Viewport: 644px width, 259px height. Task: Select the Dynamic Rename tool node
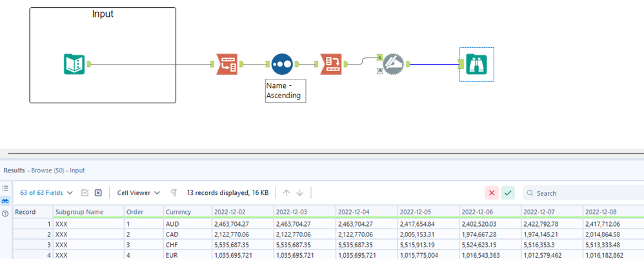pyautogui.click(x=394, y=64)
